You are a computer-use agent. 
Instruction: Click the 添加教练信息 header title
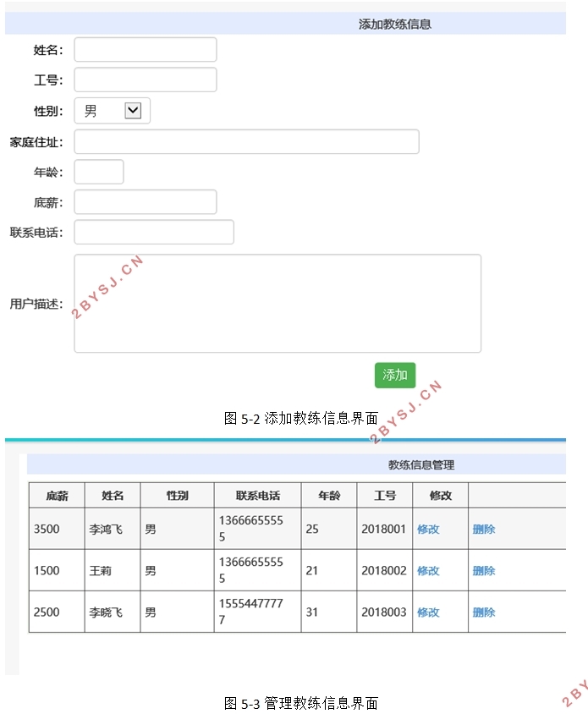[395, 25]
